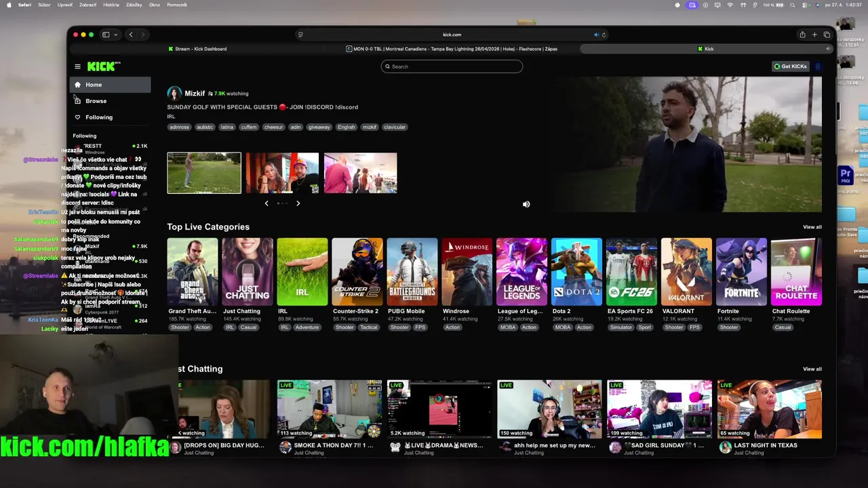Select the Kick tab
Viewport: 868px width, 488px height.
[x=706, y=49]
